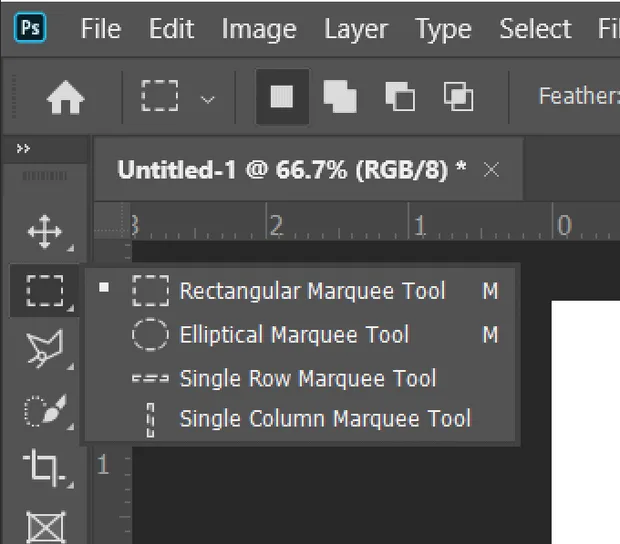Expand the toolbar with double-arrow icon
The width and height of the screenshot is (620, 544).
(23, 149)
